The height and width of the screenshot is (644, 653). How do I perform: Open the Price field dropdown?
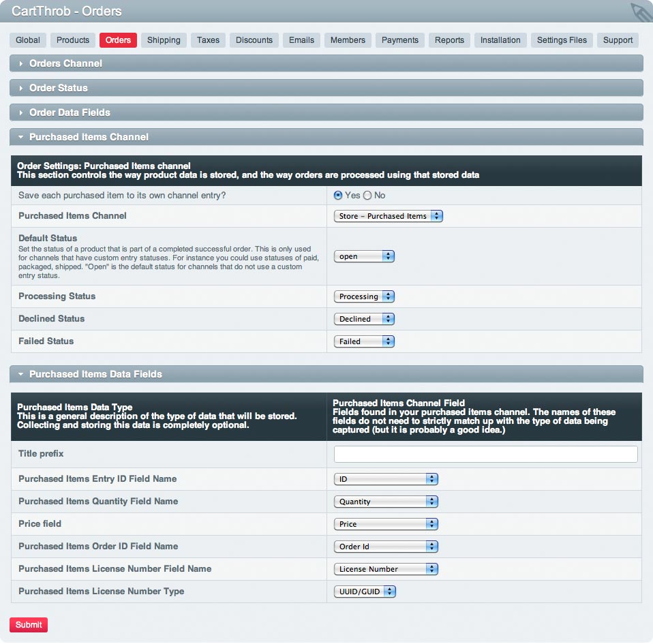[x=386, y=524]
